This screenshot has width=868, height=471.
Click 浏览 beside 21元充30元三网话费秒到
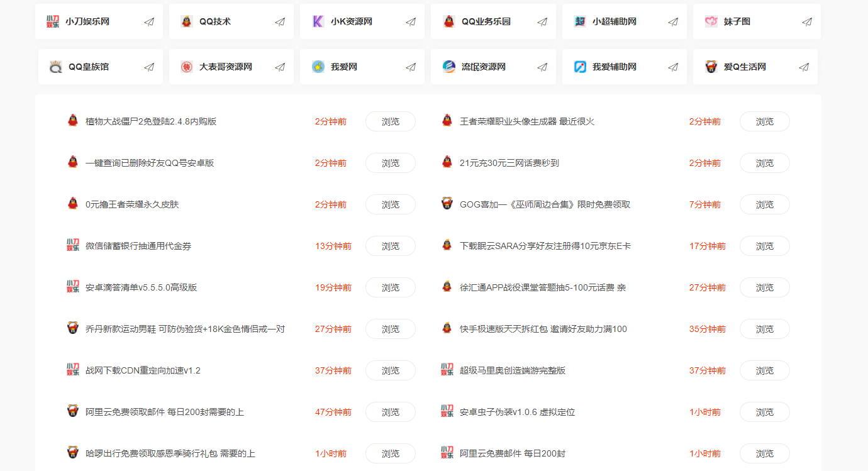point(764,163)
